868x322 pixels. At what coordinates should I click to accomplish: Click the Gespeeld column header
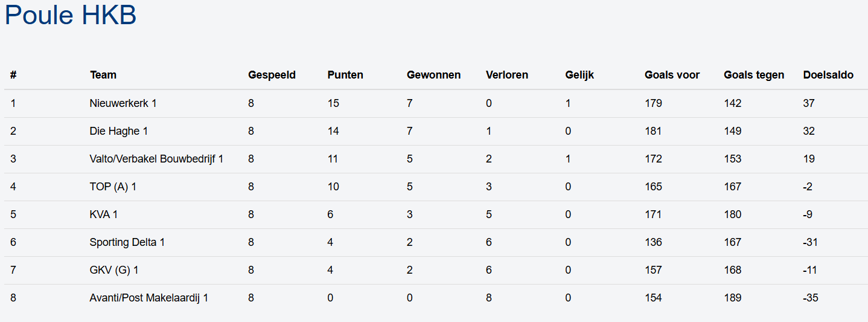(x=272, y=75)
